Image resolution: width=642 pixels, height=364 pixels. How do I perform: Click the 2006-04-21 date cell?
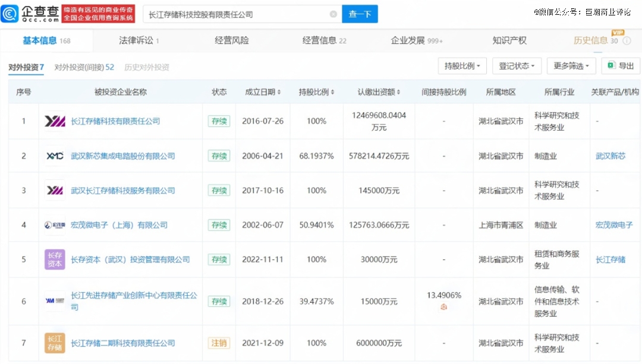(263, 156)
